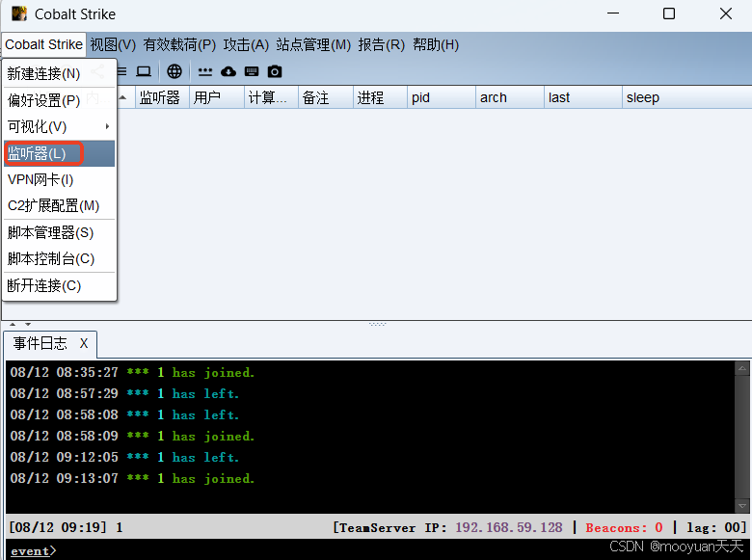Collapse bottom pane with splitter down arrow
The image size is (752, 560).
(28, 325)
